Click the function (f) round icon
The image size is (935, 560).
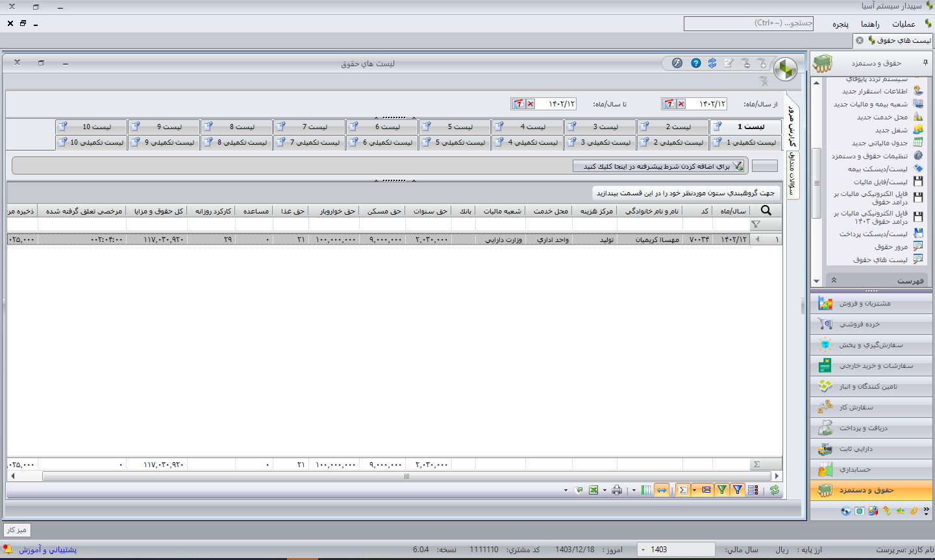tap(677, 63)
